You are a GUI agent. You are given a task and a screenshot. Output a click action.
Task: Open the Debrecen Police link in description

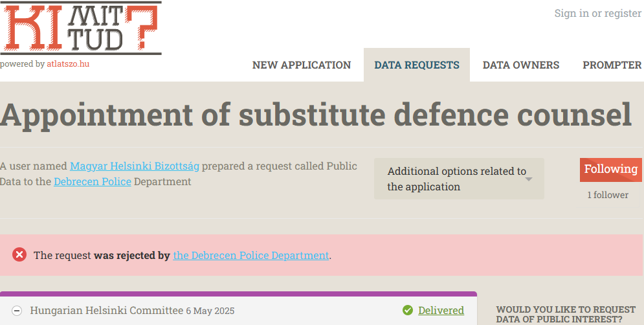click(93, 181)
